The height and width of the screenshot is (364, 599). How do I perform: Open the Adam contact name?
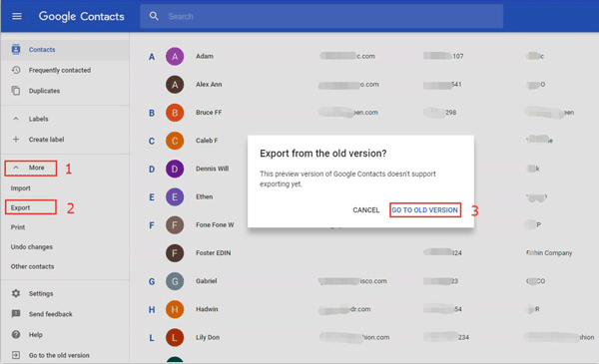click(205, 57)
